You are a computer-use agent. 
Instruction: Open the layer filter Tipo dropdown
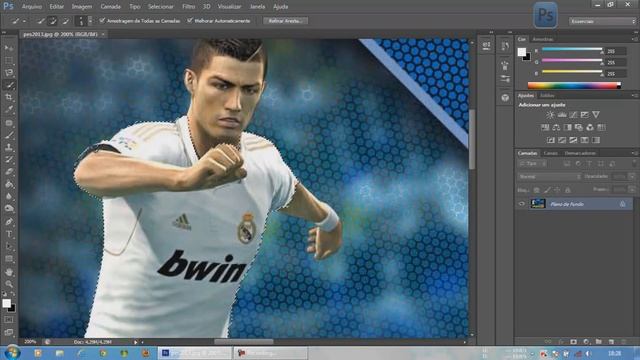coord(533,164)
